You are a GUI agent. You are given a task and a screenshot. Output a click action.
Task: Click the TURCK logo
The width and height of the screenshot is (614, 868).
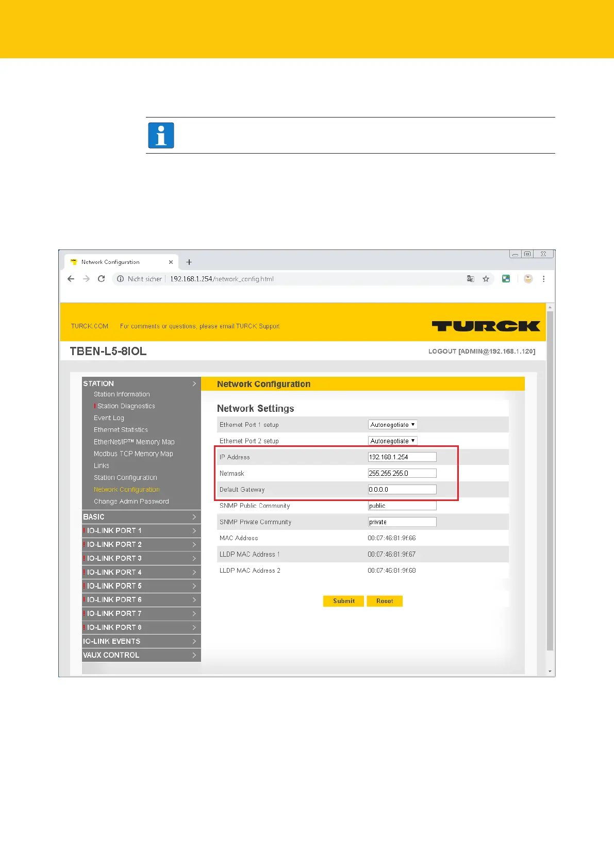tap(486, 326)
